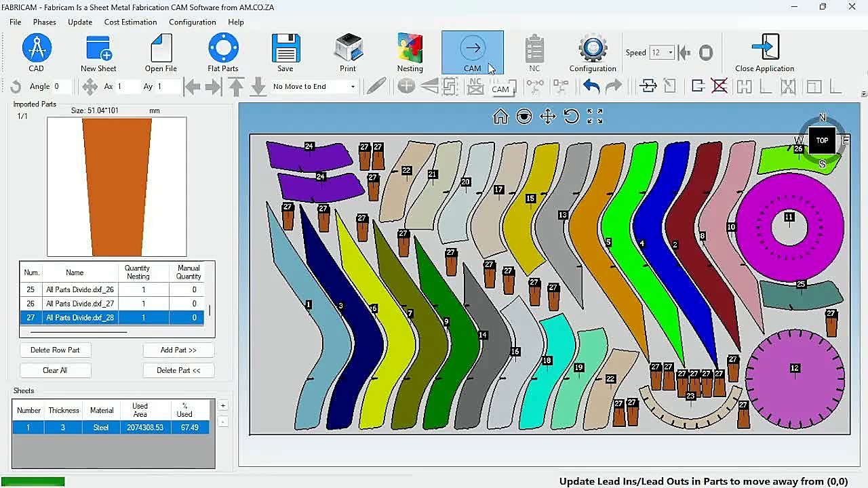The height and width of the screenshot is (488, 868).
Task: Move part left with arrow icon
Action: click(193, 86)
